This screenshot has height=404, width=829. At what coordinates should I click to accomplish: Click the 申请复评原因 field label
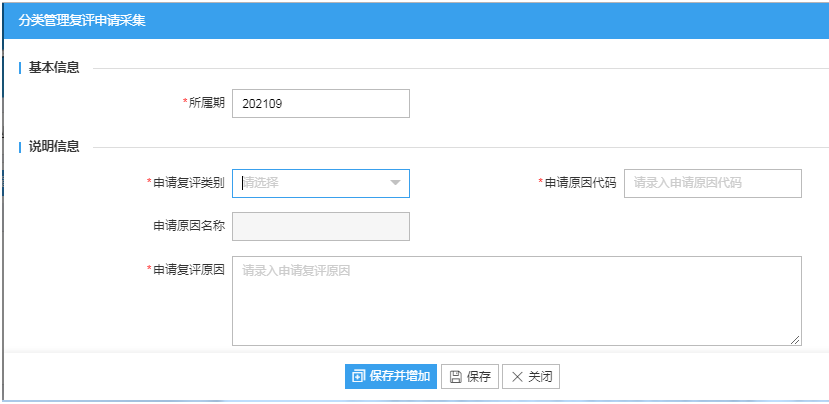point(189,270)
